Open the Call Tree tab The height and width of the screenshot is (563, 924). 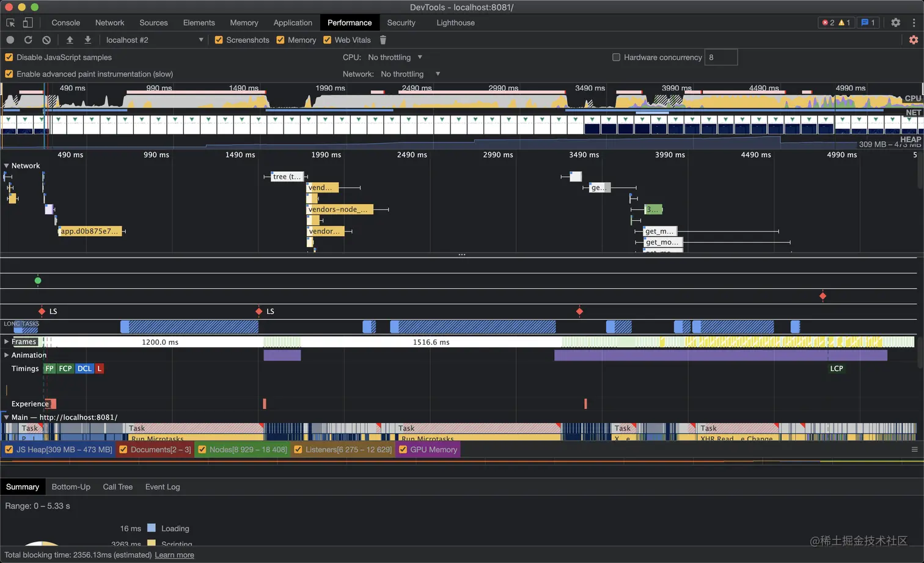[118, 487]
